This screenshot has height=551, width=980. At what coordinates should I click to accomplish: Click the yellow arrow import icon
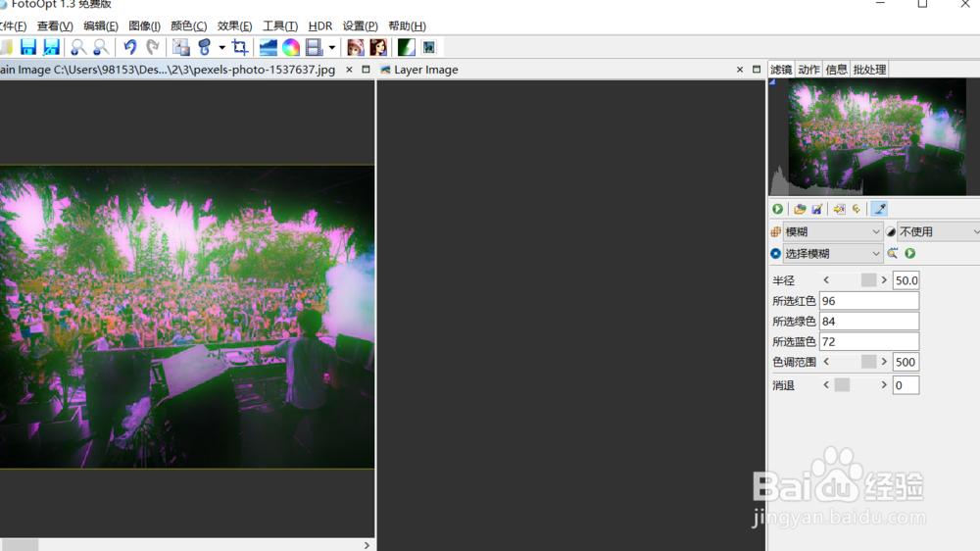(840, 209)
